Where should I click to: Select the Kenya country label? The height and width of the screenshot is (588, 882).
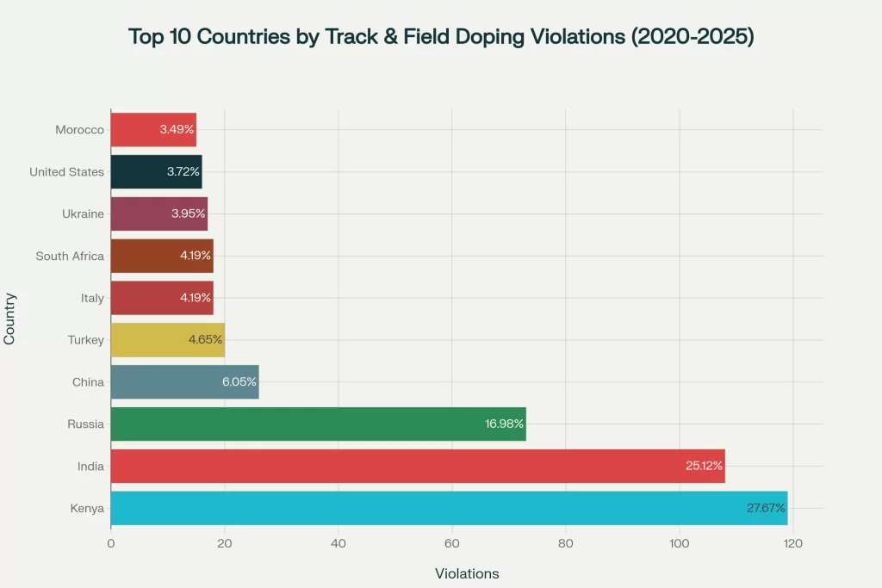tap(85, 508)
